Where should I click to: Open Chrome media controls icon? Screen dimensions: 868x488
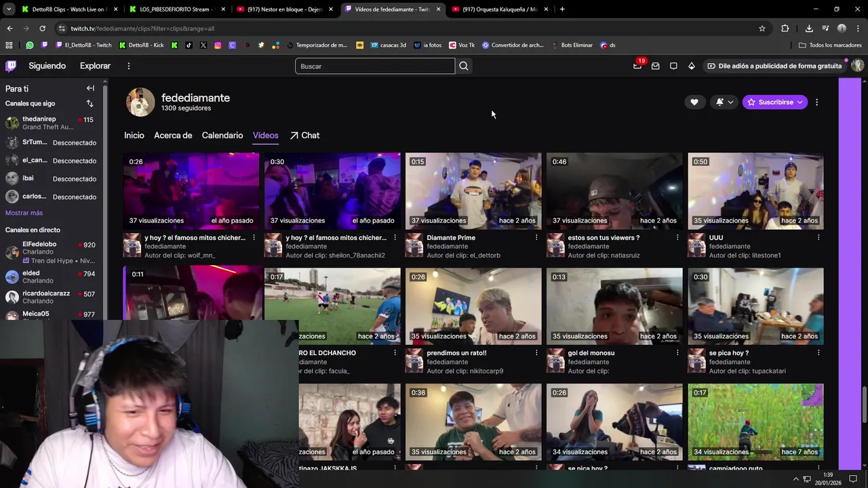coord(825,28)
